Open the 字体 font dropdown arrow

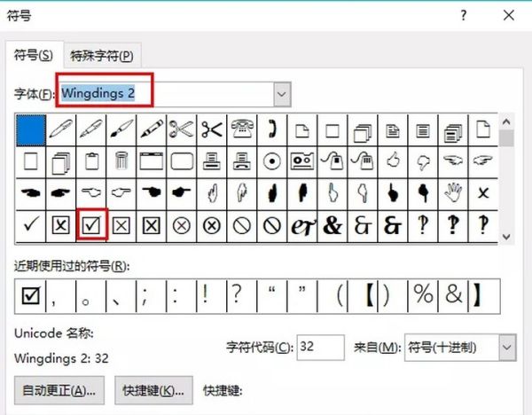click(x=282, y=94)
